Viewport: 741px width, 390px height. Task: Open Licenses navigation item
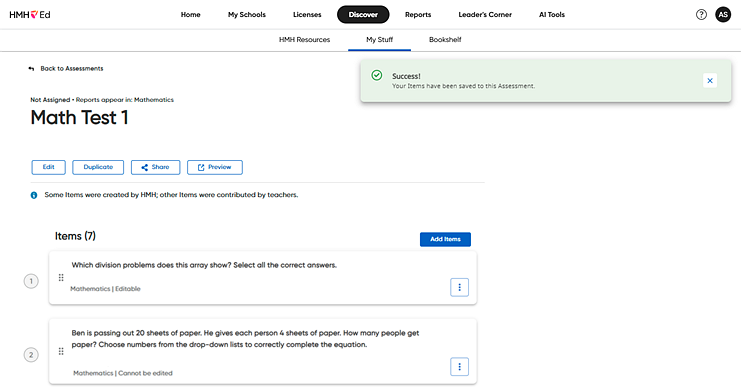(307, 15)
